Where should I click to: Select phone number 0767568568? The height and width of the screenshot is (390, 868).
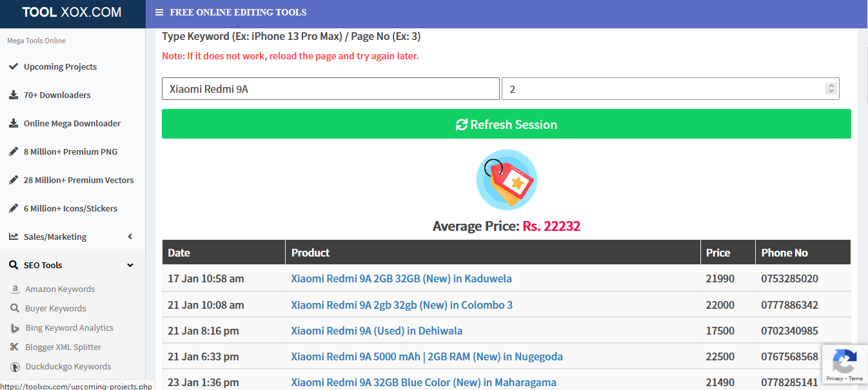pos(789,356)
